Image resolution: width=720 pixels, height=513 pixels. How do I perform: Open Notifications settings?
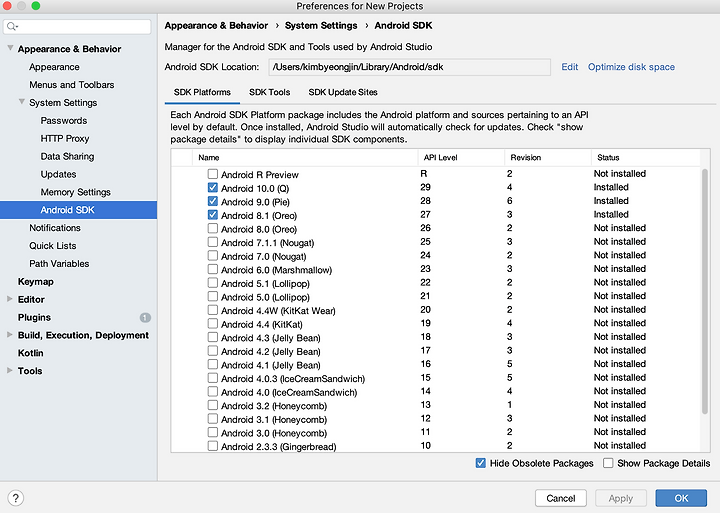click(x=55, y=228)
